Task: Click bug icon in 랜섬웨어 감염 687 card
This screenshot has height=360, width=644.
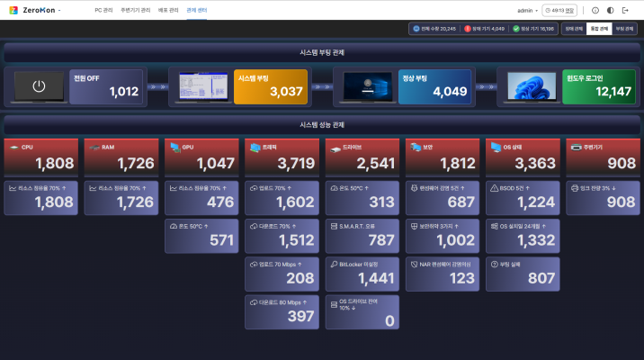Action: pos(414,188)
